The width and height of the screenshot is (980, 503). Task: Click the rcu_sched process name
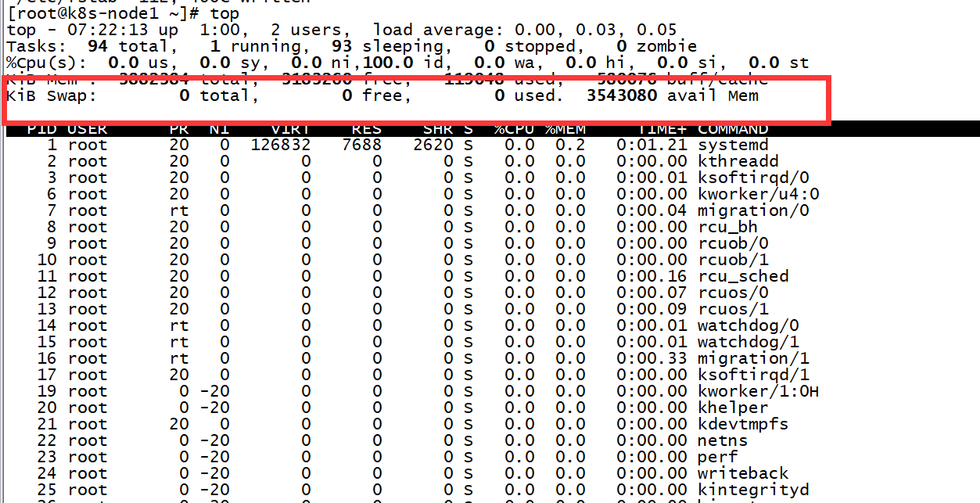(743, 276)
